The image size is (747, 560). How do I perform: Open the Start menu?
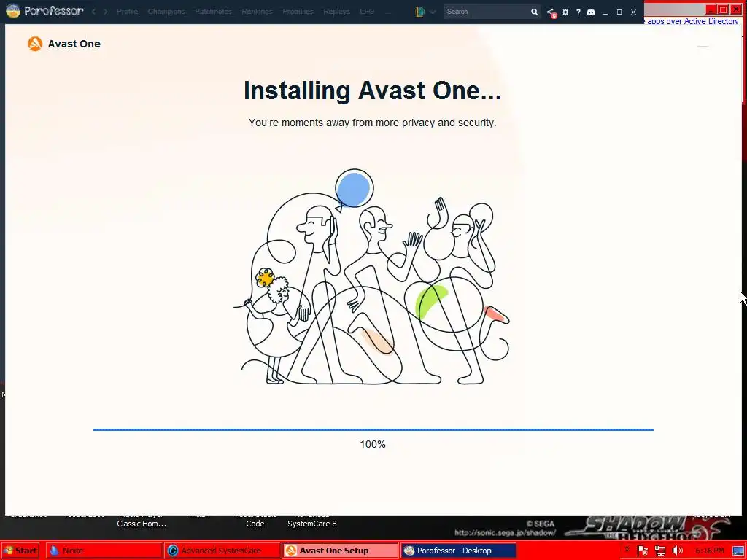click(20, 551)
